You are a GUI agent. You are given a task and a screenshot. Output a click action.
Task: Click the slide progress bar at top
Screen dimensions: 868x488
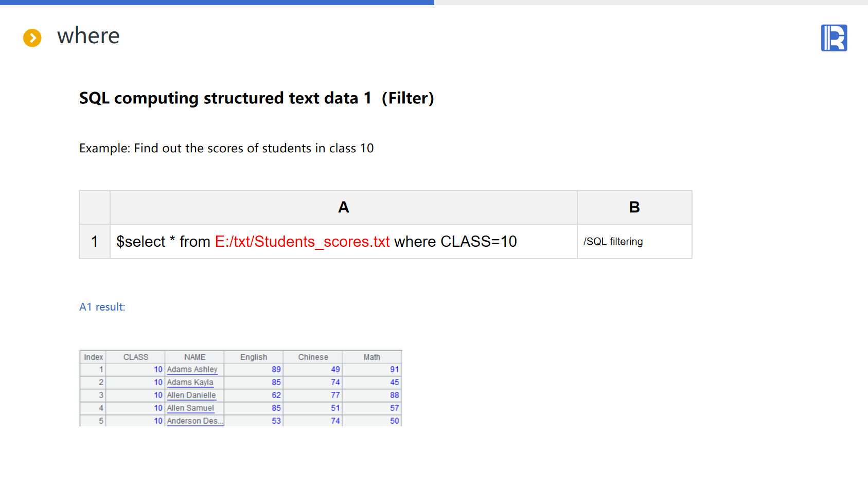(217, 3)
